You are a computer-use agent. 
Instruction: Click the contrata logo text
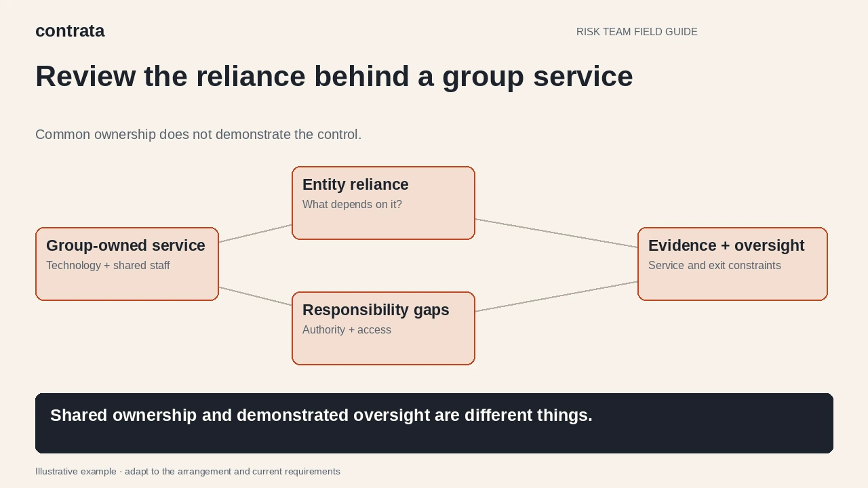click(x=70, y=31)
